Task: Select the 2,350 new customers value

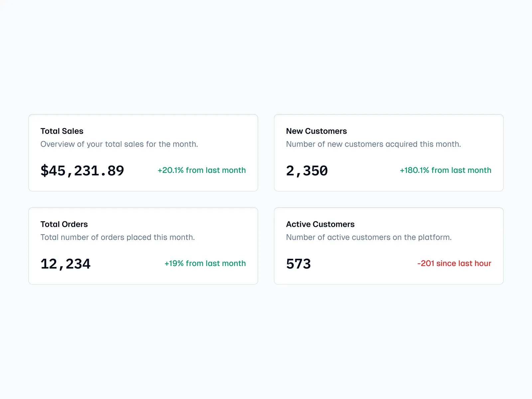Action: 307,171
